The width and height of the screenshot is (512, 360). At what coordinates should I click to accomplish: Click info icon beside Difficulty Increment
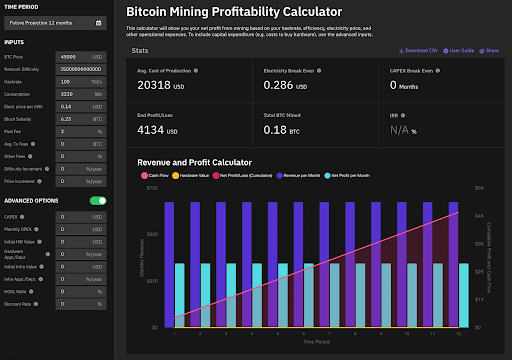(47, 169)
